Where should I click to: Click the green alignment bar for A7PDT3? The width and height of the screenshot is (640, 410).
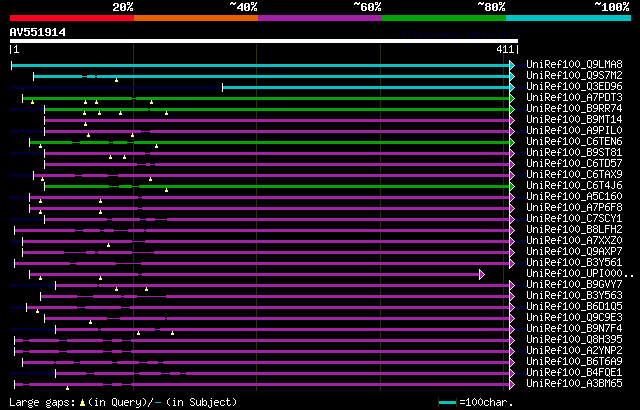click(x=266, y=98)
